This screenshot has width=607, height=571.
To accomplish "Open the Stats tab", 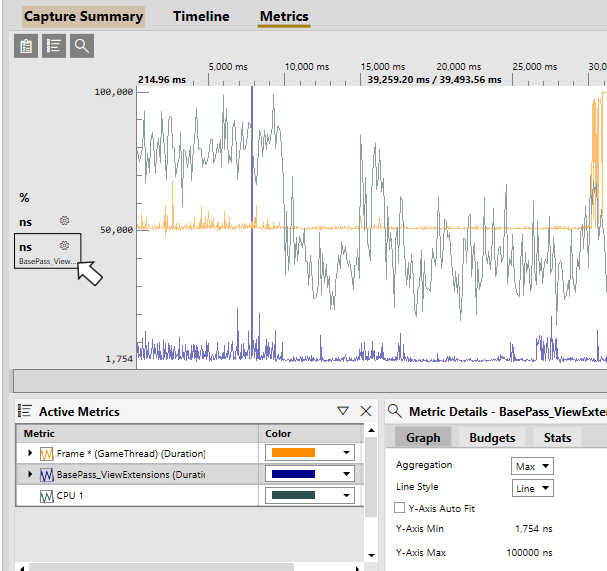I will [557, 437].
